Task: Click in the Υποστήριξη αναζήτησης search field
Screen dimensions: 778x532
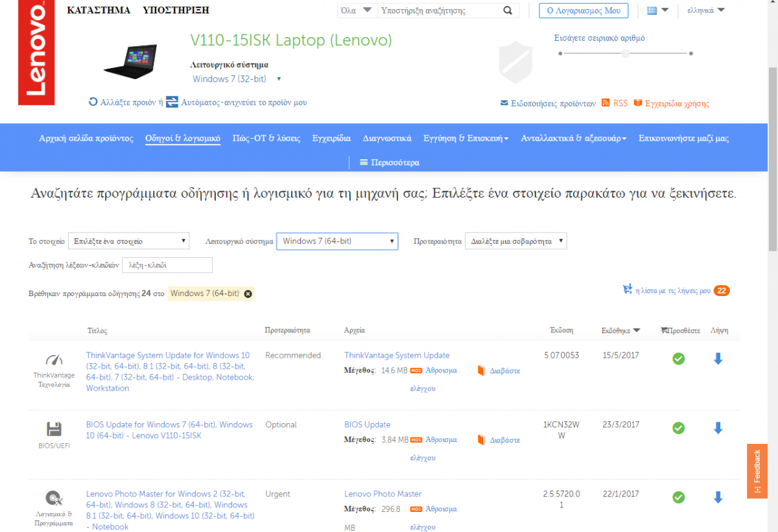Action: 440,10
